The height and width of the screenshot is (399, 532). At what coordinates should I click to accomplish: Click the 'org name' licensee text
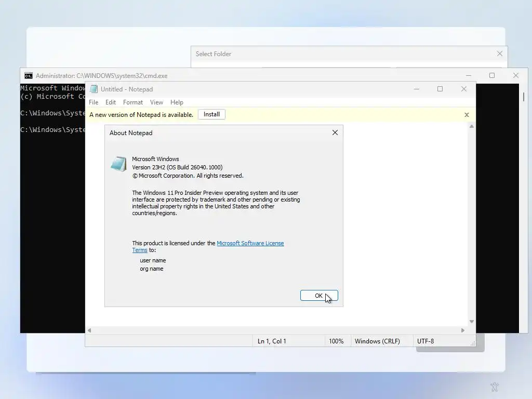[151, 269]
